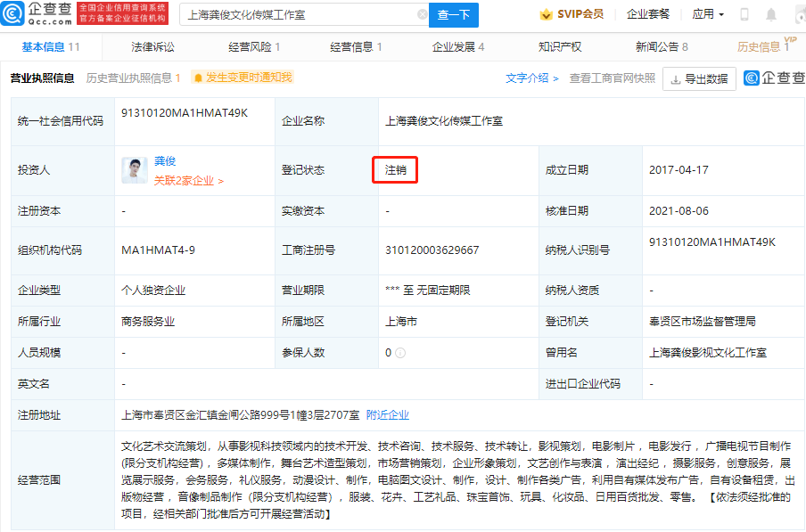Select 营业执照信息 sub-tab
Viewport: 806px width, 532px height.
click(42, 78)
